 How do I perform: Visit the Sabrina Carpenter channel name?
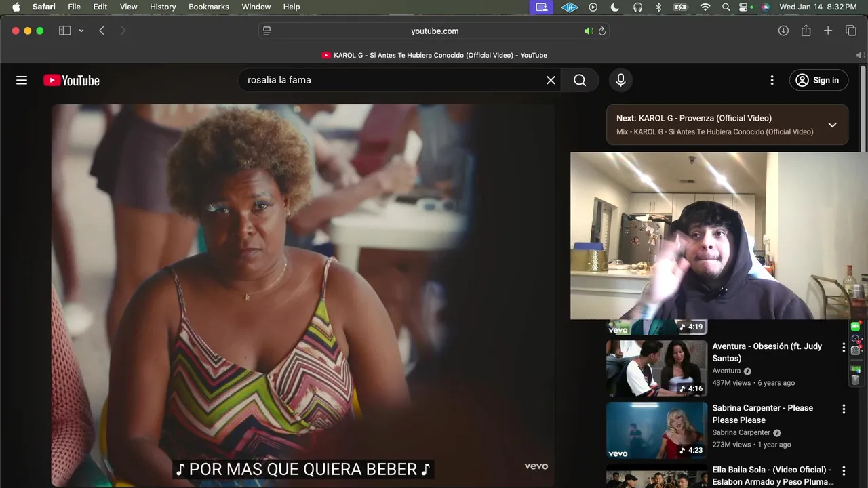coord(741,432)
